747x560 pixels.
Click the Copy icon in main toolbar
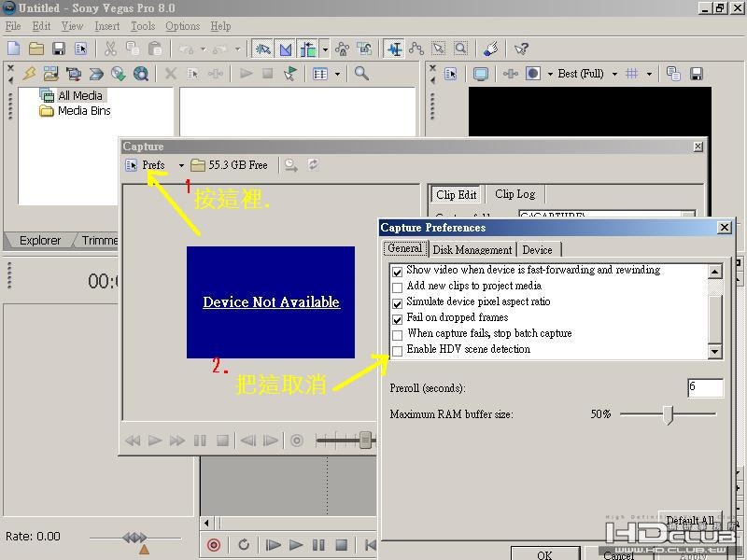[133, 49]
